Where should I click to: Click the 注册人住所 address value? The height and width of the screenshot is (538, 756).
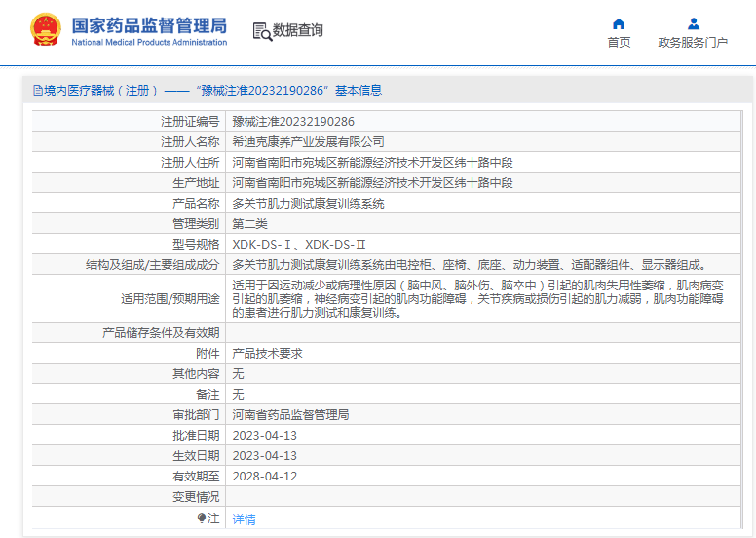click(x=372, y=163)
